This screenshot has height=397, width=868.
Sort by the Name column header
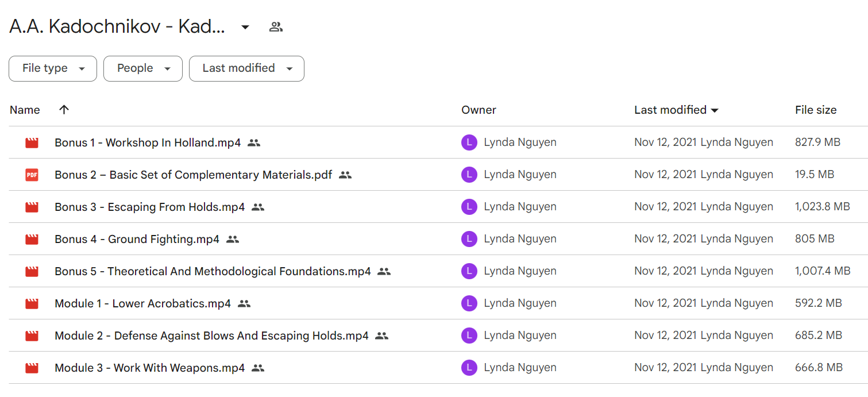[25, 110]
